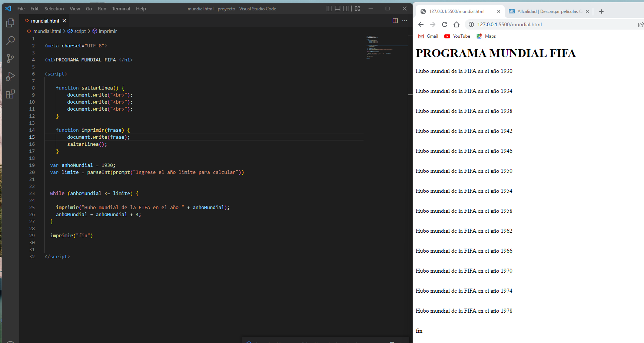644x343 pixels.
Task: Open the Extensions view
Action: (x=10, y=94)
